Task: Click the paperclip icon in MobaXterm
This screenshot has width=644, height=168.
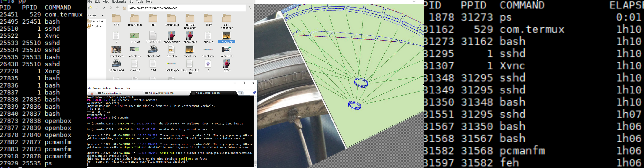Action: point(254,93)
